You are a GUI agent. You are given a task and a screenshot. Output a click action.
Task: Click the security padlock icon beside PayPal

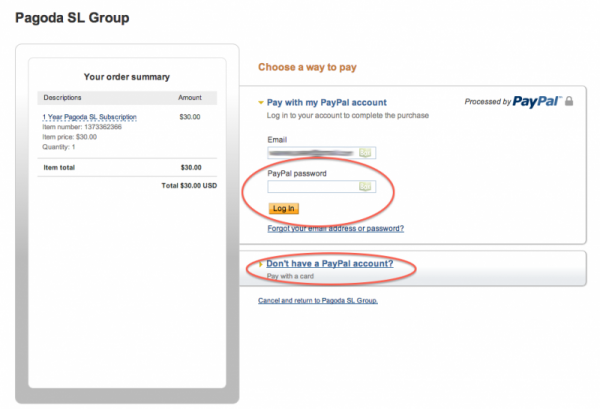(569, 101)
